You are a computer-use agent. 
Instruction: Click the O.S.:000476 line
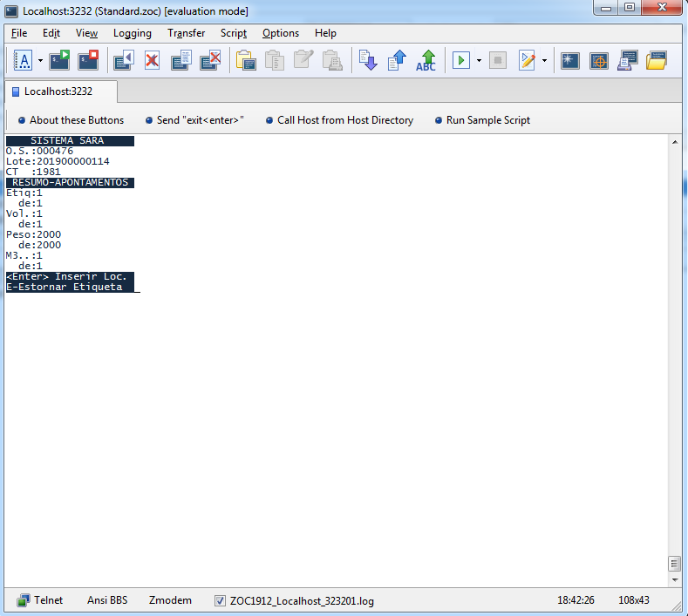[39, 152]
